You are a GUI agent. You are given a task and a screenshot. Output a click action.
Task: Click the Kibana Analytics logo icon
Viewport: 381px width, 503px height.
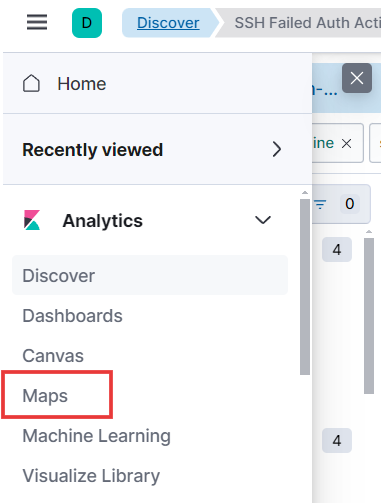(x=32, y=220)
